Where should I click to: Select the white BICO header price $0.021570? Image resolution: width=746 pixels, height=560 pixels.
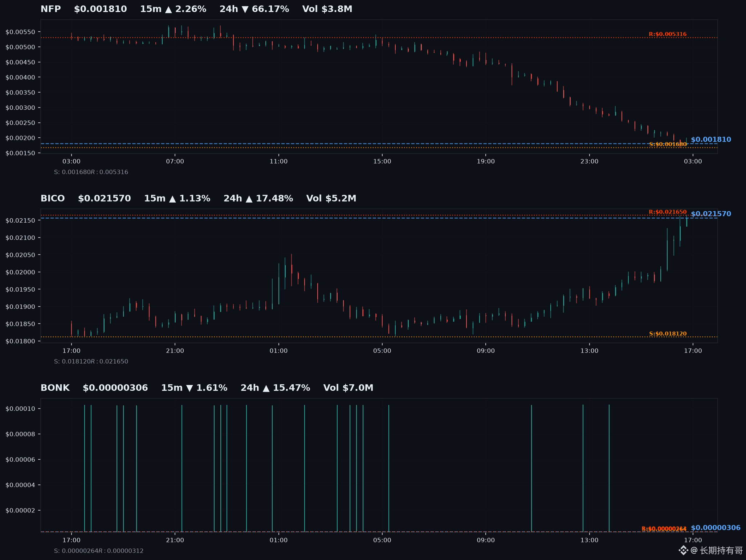click(105, 198)
